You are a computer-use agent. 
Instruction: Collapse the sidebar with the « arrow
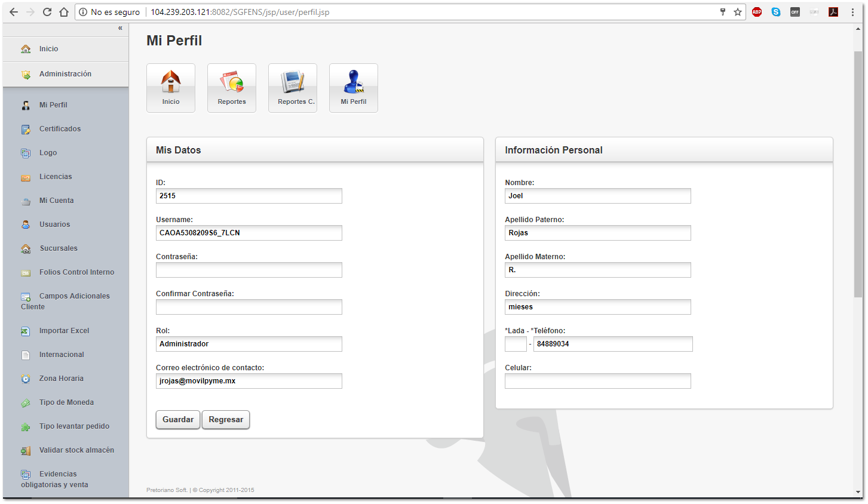click(120, 28)
